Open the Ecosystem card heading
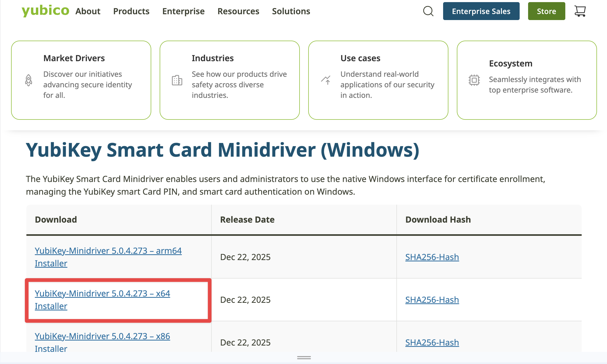This screenshot has width=607, height=364. pos(511,64)
